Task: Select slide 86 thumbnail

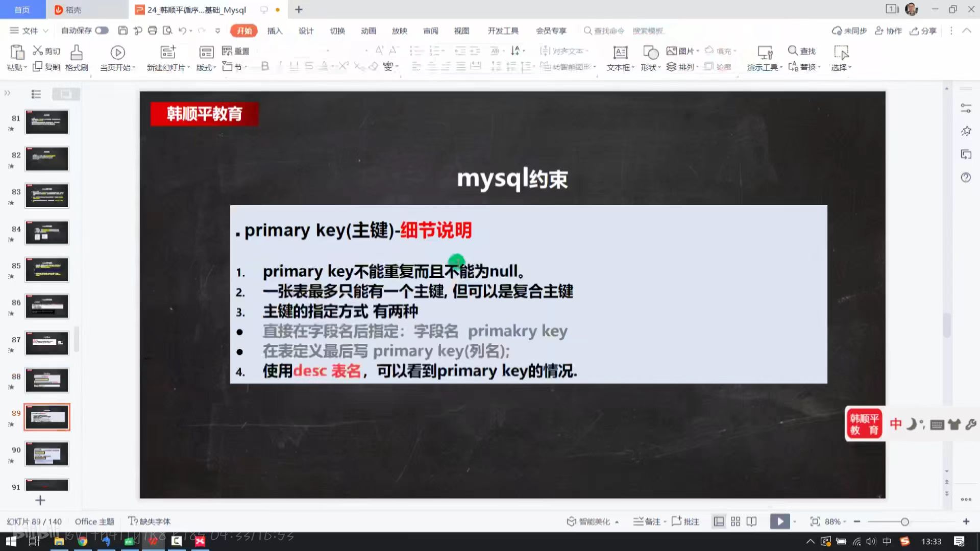Action: click(x=47, y=307)
